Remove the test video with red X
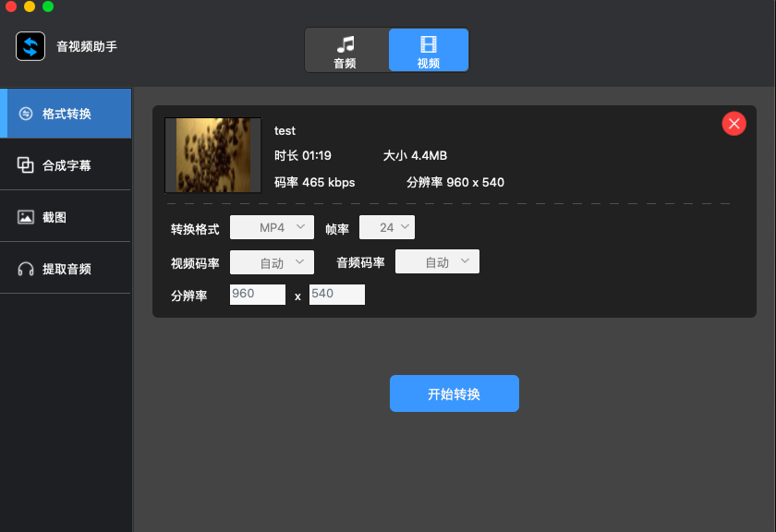776x532 pixels. [734, 124]
